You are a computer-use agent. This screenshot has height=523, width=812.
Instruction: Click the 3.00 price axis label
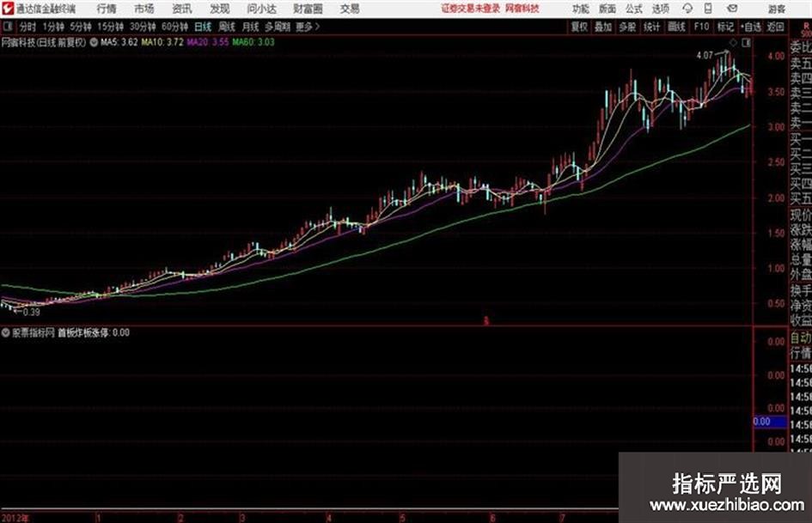(776, 127)
